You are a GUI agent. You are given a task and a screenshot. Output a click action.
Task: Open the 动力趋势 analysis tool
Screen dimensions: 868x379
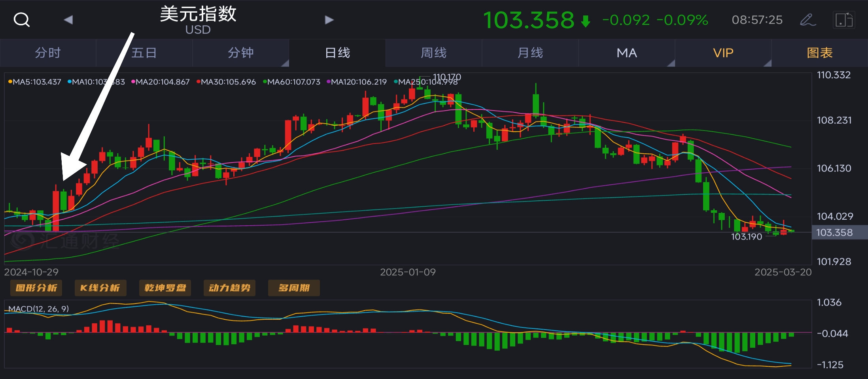[x=229, y=288]
